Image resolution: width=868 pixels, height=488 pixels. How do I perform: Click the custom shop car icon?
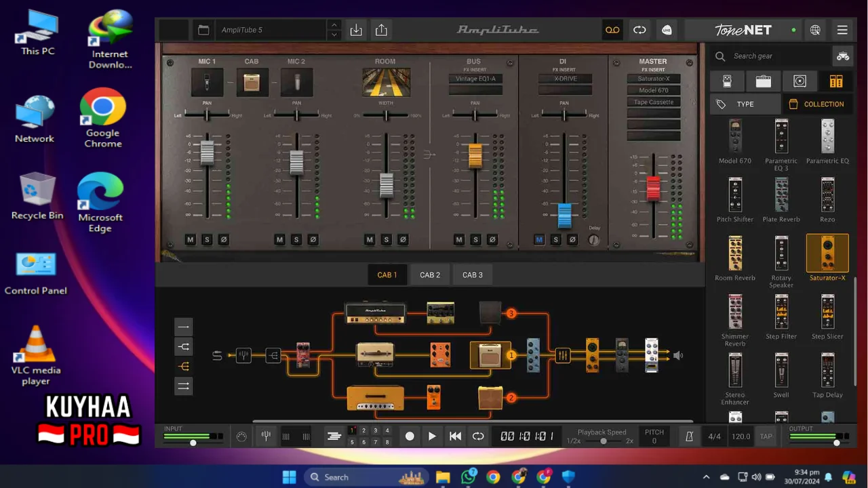[842, 56]
